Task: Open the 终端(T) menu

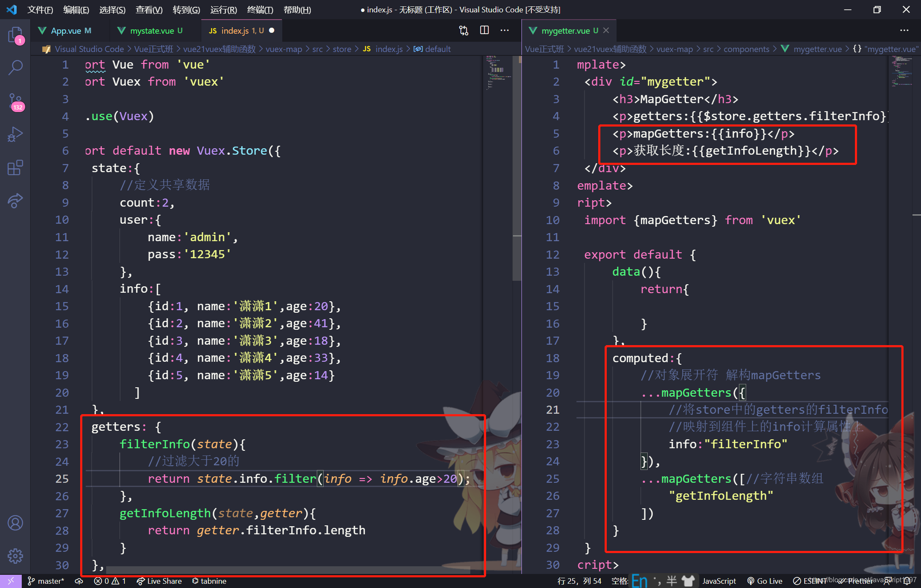Action: pyautogui.click(x=260, y=9)
